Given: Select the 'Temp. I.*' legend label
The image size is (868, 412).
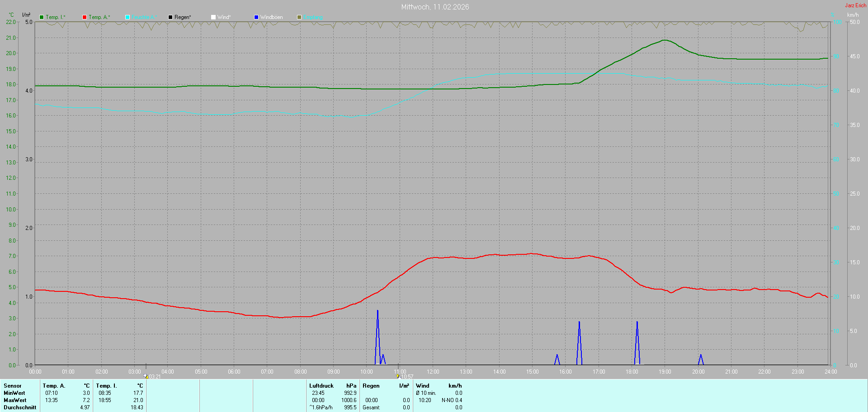Looking at the screenshot, I should [x=56, y=17].
